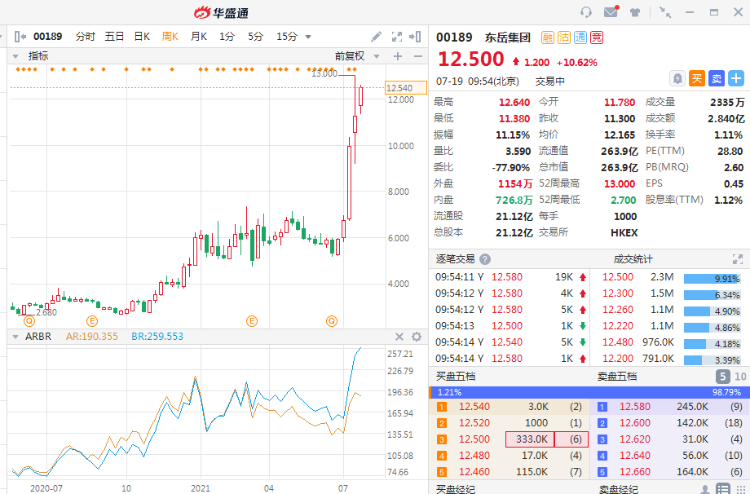
Task: Switch to 1分 one-minute chart
Action: click(227, 36)
